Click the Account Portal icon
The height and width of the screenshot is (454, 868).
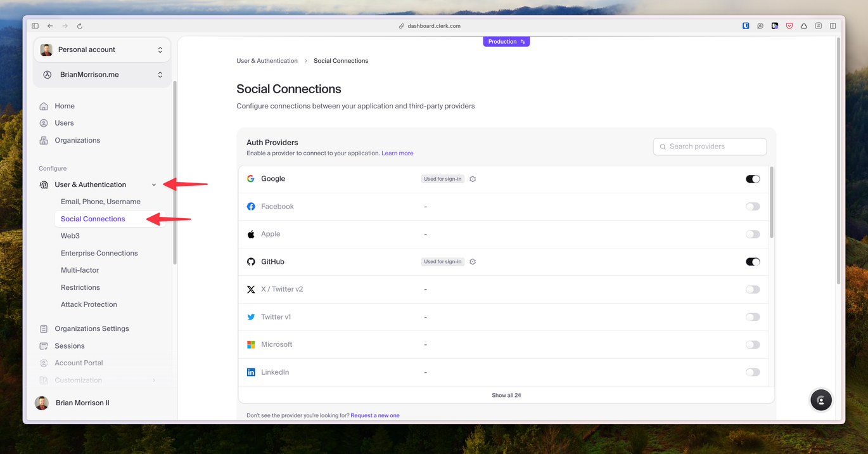[x=44, y=363]
